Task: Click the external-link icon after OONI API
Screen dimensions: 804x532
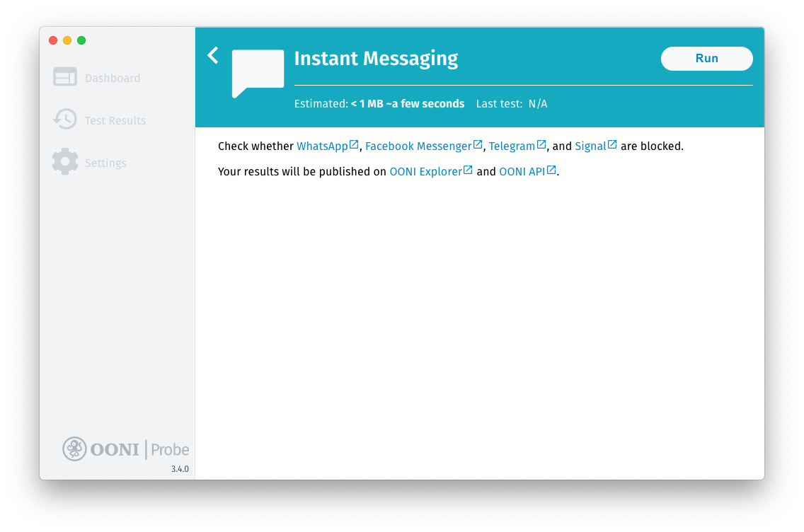Action: point(552,170)
